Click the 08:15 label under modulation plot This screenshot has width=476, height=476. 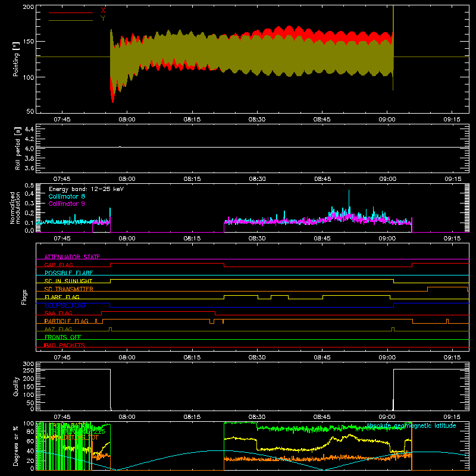[x=192, y=239]
